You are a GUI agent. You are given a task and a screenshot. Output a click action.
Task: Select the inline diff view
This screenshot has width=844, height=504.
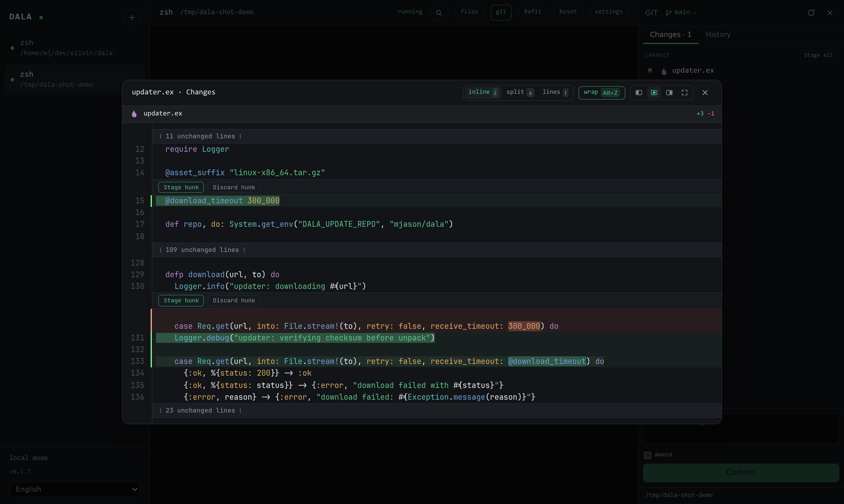click(x=483, y=92)
